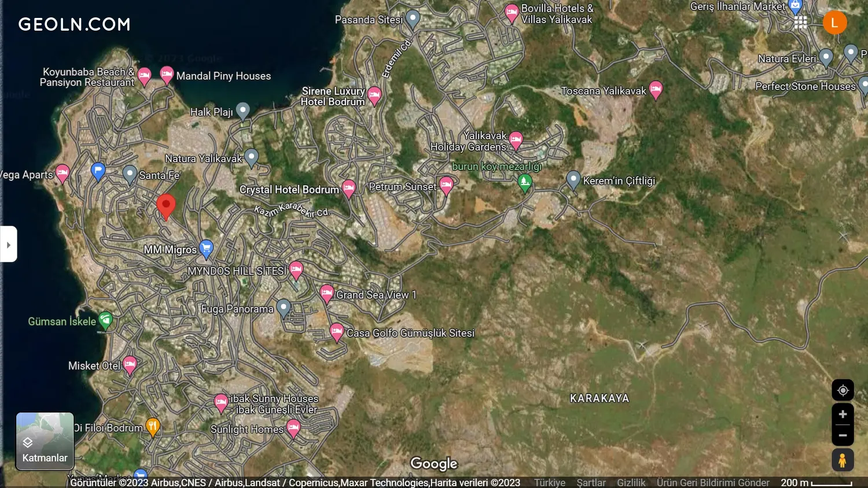Click the red dropped location pin
Screen dimensions: 868x488
pyautogui.click(x=166, y=205)
